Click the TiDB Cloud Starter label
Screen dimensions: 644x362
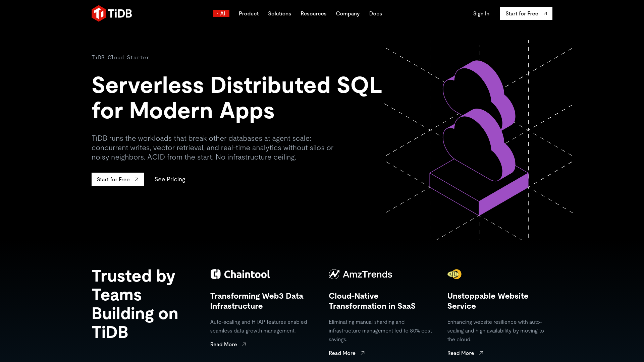point(120,58)
